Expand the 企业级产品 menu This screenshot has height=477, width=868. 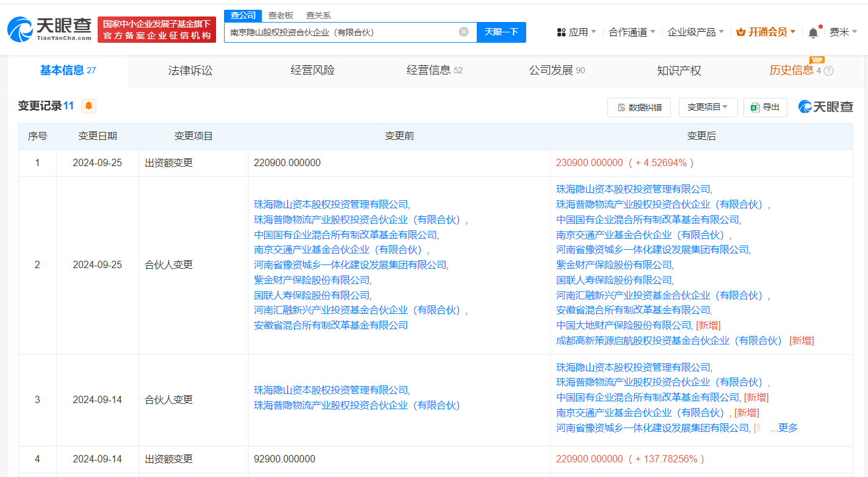pyautogui.click(x=696, y=32)
